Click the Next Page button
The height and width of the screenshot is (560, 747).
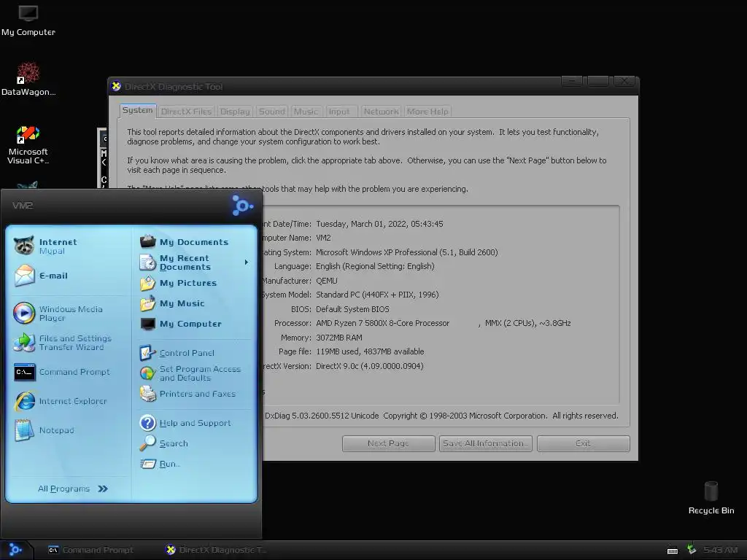coord(388,443)
